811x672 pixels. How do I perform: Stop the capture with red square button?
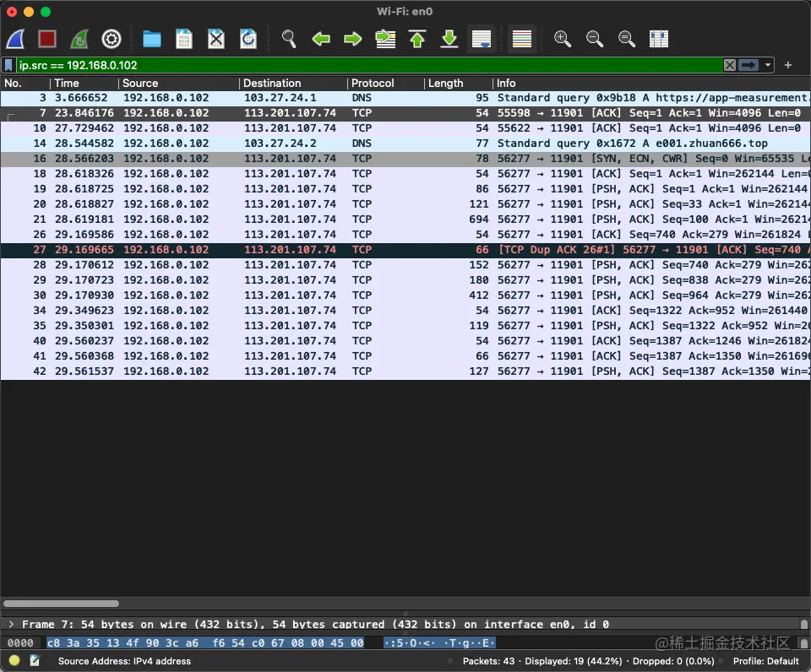[x=47, y=40]
